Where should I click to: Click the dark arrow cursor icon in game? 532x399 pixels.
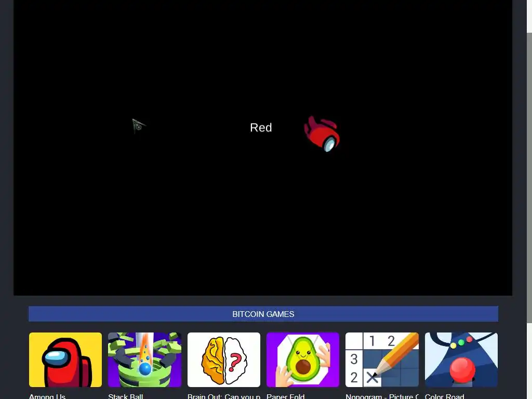pos(138,126)
